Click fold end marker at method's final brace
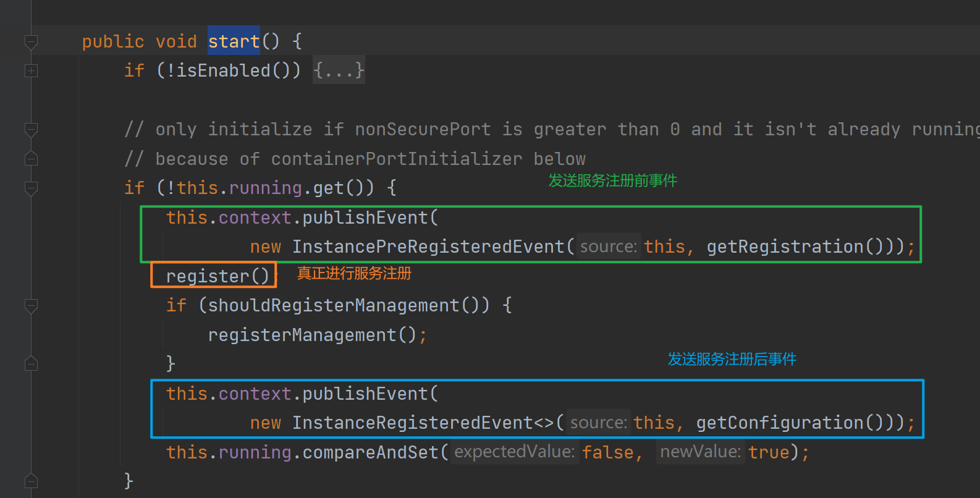The width and height of the screenshot is (980, 498). point(31,481)
